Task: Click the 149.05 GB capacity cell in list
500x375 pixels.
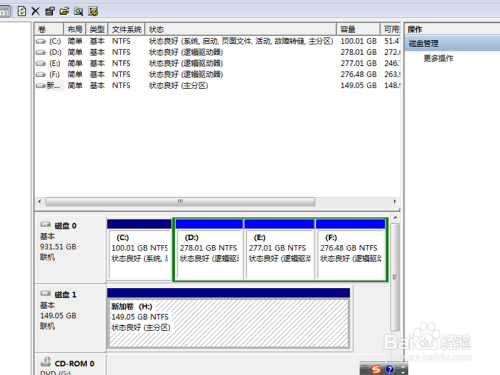Action: click(358, 86)
